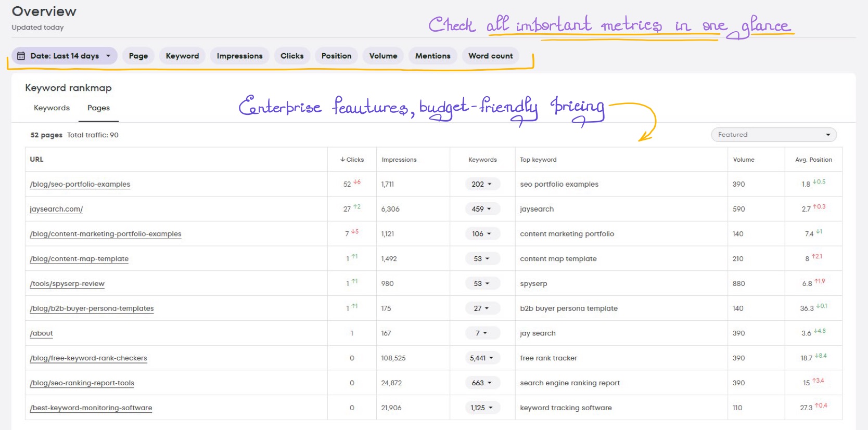Click the 24,872 impressions value

[391, 383]
